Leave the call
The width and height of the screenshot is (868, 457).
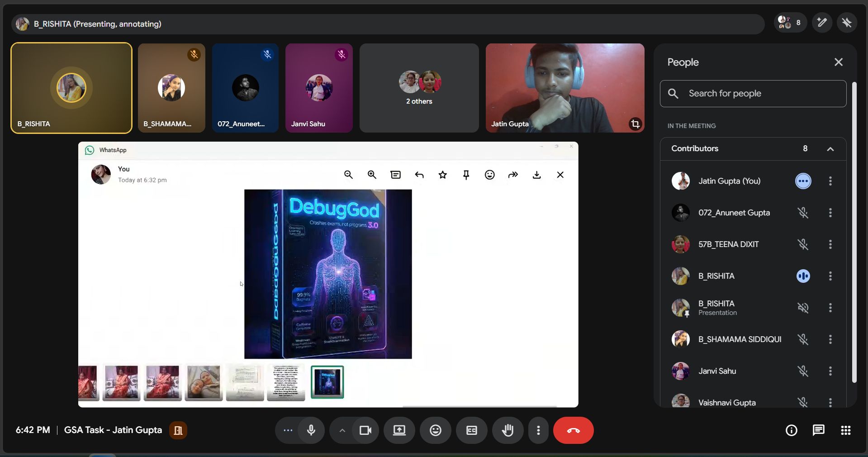(574, 430)
